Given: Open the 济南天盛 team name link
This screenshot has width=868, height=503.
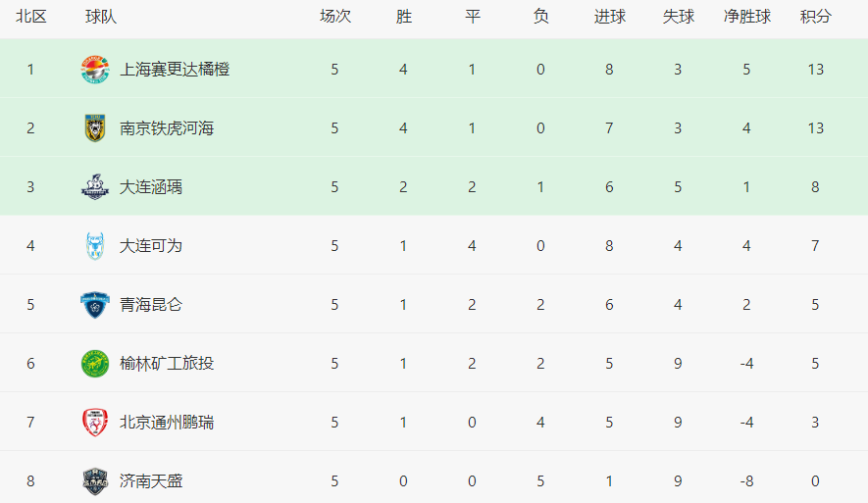Looking at the screenshot, I should 151,481.
